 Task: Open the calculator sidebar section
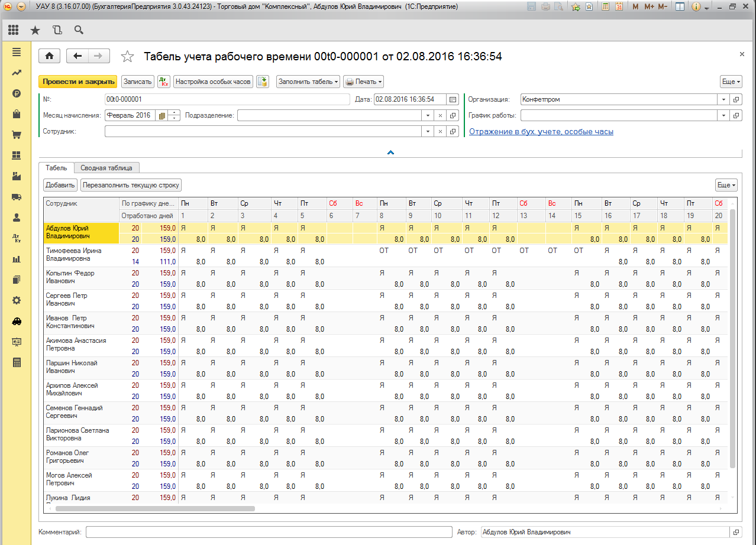[x=17, y=362]
